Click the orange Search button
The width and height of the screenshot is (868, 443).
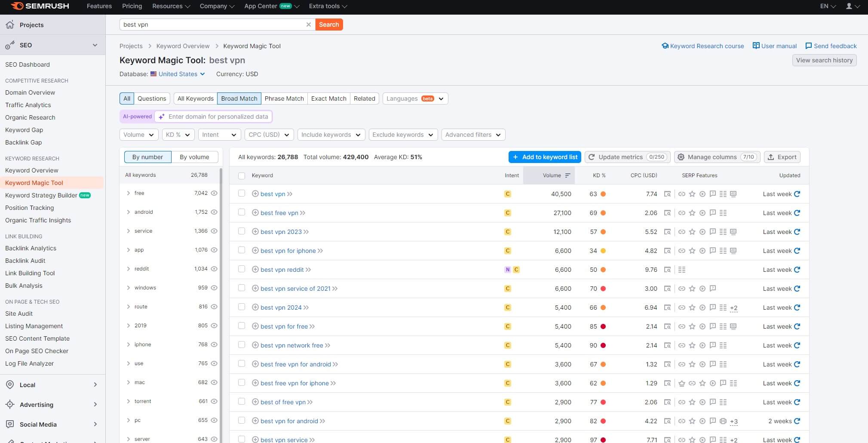[x=329, y=25]
